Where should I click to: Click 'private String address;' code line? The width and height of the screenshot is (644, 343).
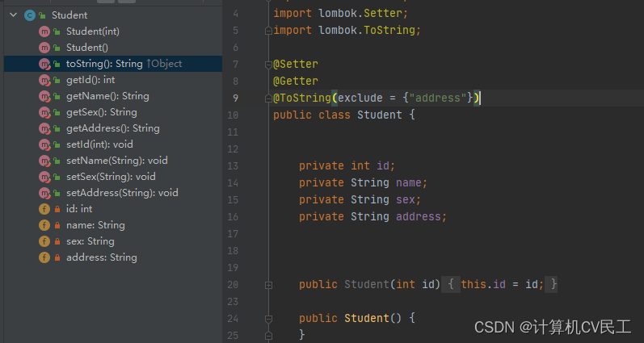373,216
